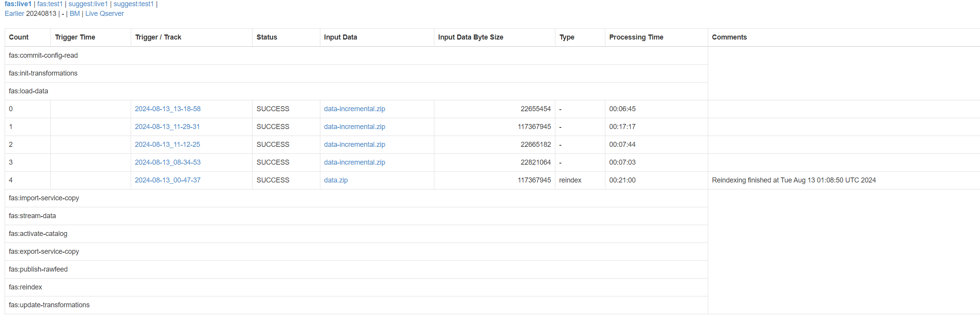This screenshot has height=327, width=980.
Task: Select the fas:load-data row
Action: pyautogui.click(x=356, y=91)
